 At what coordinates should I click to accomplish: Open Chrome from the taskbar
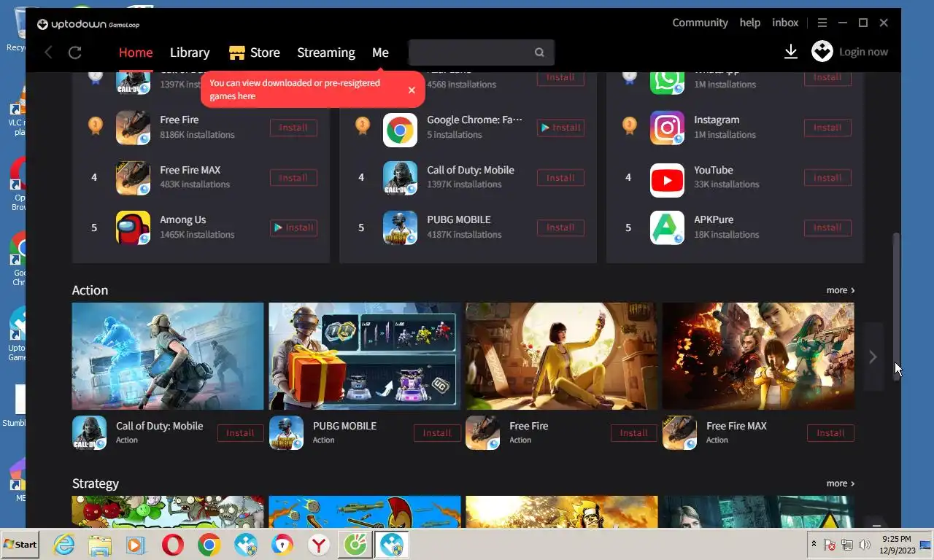pos(209,545)
